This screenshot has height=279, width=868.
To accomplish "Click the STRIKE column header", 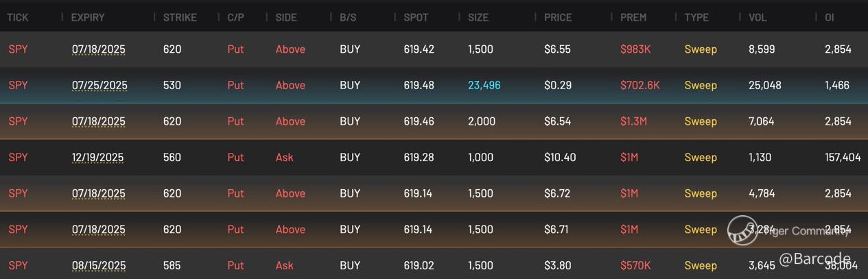I will pos(180,17).
